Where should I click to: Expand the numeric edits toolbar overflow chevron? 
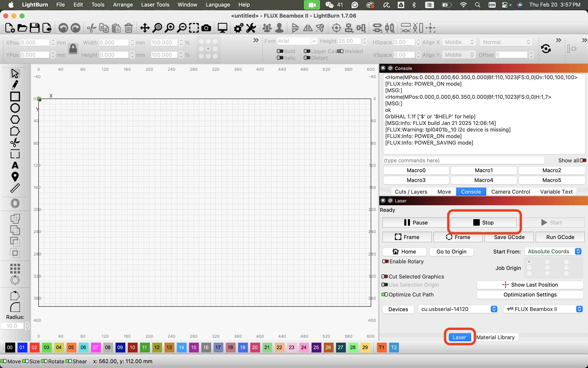pyautogui.click(x=256, y=40)
